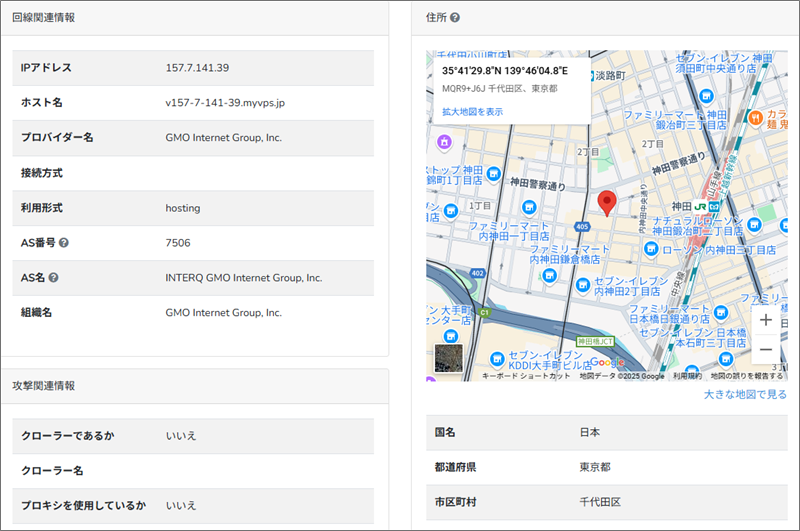
Task: Click the クローラー名 row label
Action: (52, 471)
